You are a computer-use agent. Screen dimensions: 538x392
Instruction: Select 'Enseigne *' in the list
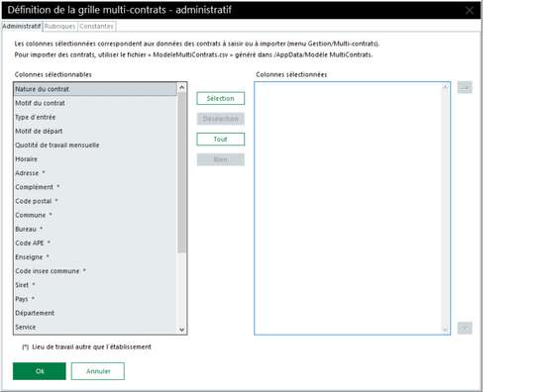tap(95, 257)
